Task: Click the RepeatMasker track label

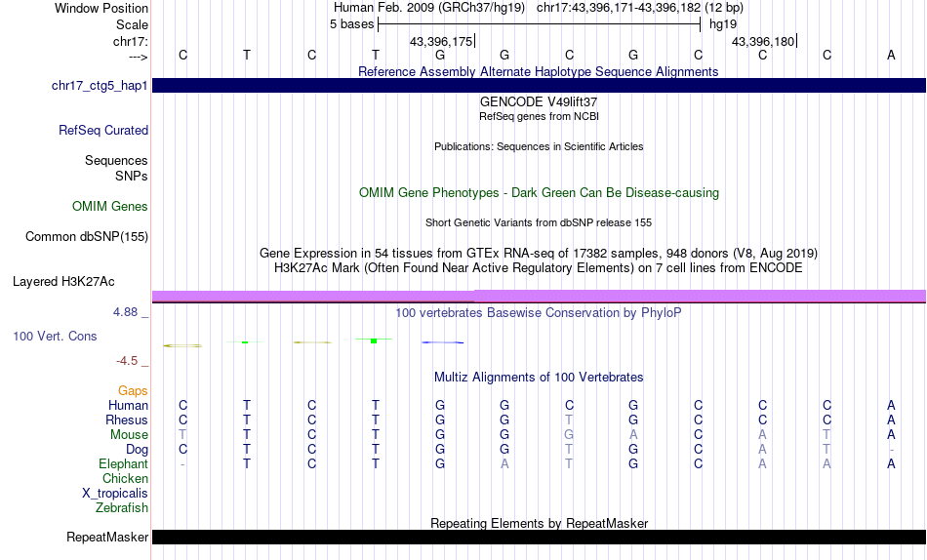Action: [107, 537]
